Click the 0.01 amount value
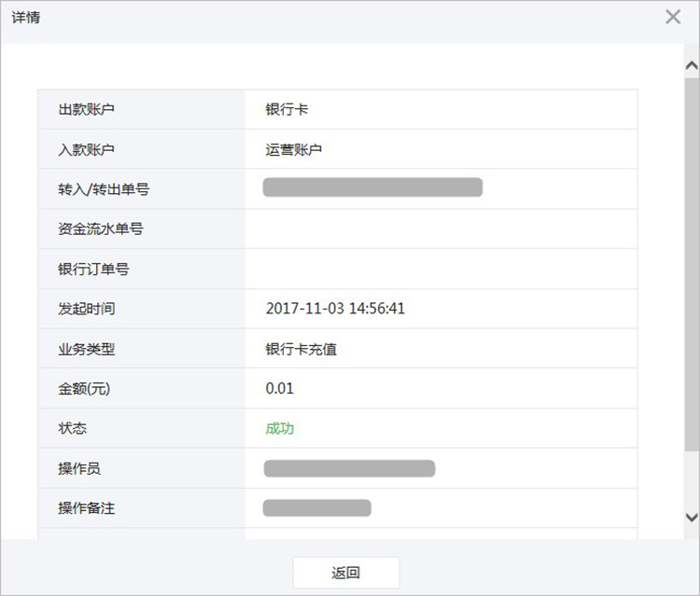700x596 pixels. click(279, 389)
